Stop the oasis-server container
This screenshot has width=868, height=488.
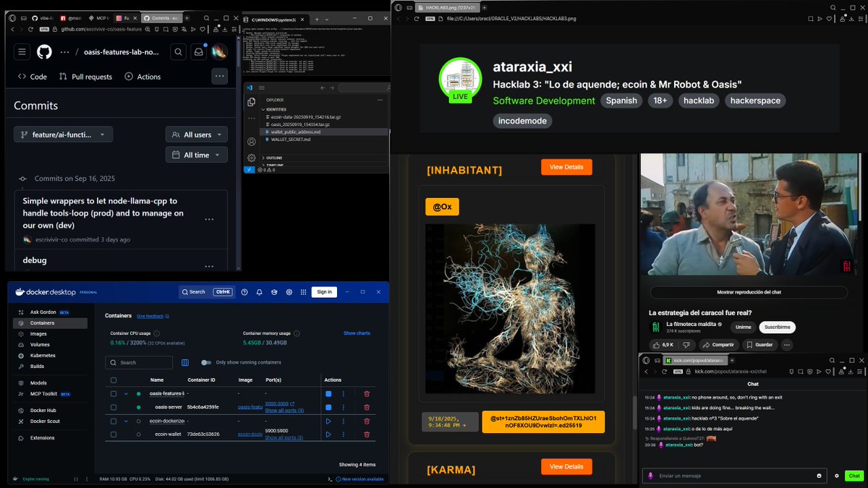point(328,407)
